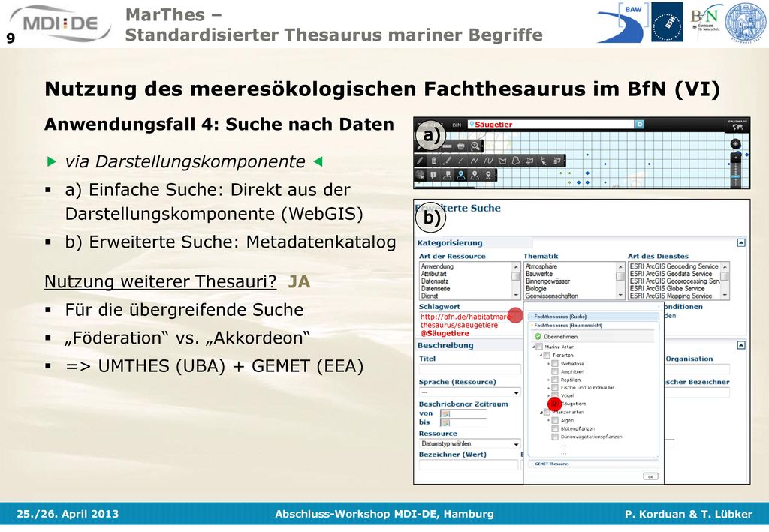The image size is (769, 532).
Task: Select 'Dienst' in Art der Ressource list
Action: pos(429,296)
